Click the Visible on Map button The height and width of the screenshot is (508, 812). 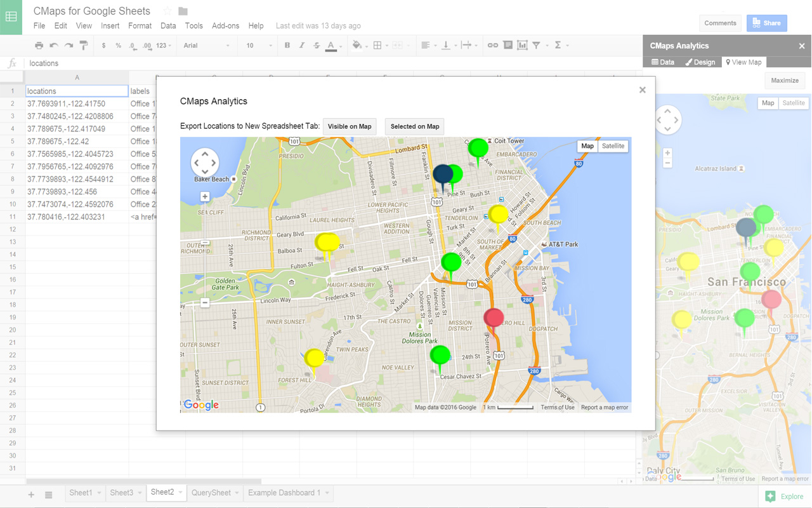(x=350, y=126)
